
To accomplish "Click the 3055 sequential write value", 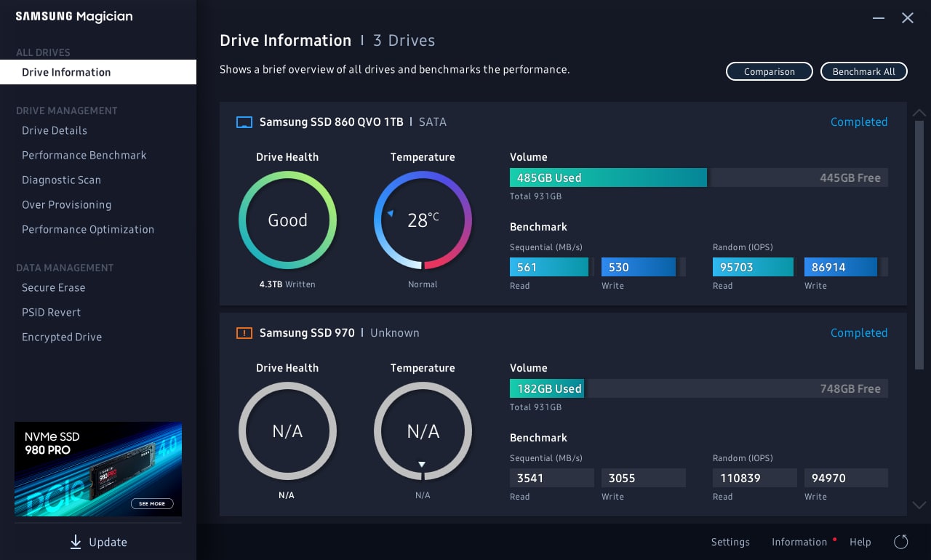I will coord(643,478).
